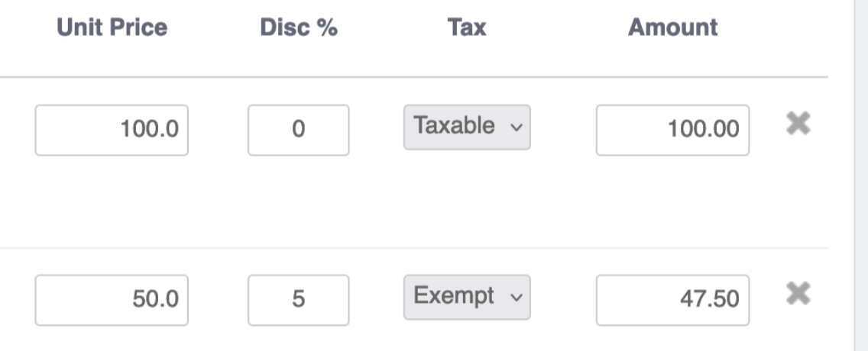Click the divider line under the column headers
868x351 pixels.
(414, 77)
